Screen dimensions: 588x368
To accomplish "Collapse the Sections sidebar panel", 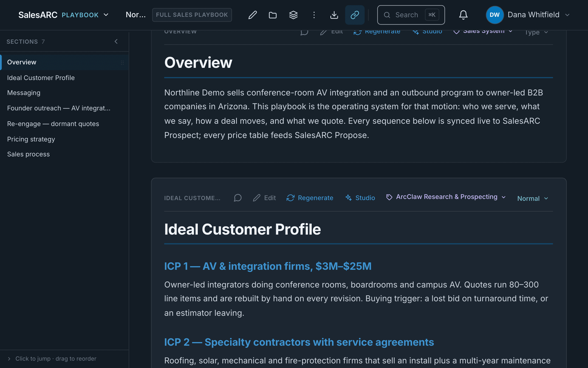I will coord(116,42).
